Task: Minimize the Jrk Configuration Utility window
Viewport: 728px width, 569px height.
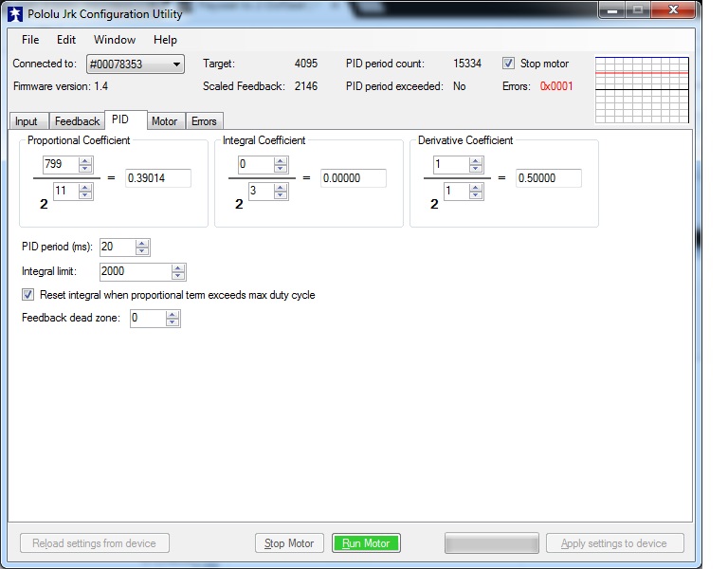Action: pos(612,9)
